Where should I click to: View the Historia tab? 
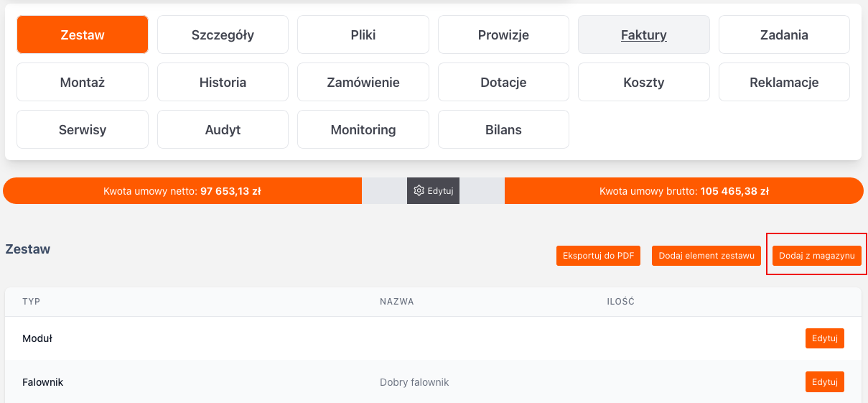point(223,82)
